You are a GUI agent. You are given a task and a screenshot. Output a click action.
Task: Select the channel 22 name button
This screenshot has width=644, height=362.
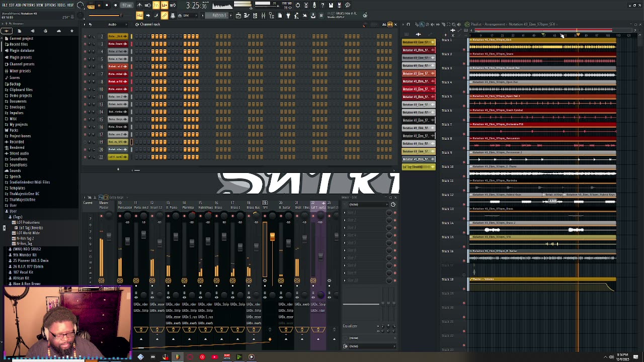118,157
